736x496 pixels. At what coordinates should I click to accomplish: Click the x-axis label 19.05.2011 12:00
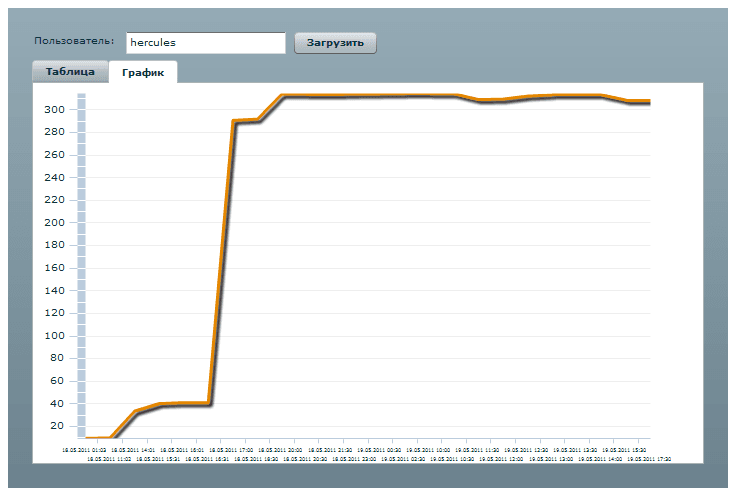click(x=501, y=459)
